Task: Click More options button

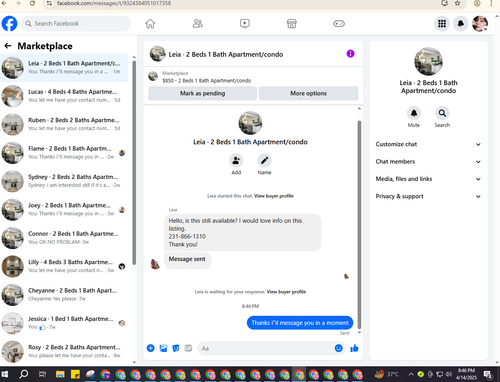Action: coord(308,93)
